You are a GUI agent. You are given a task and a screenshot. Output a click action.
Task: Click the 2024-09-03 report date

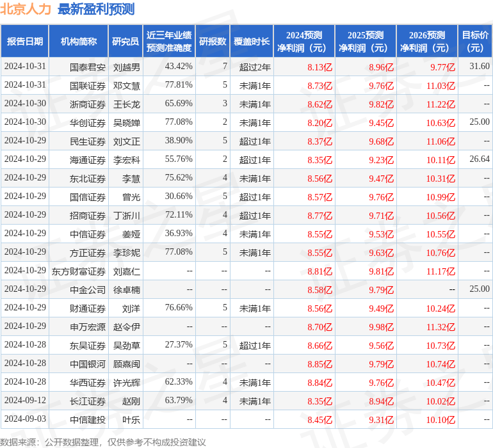coord(25,419)
